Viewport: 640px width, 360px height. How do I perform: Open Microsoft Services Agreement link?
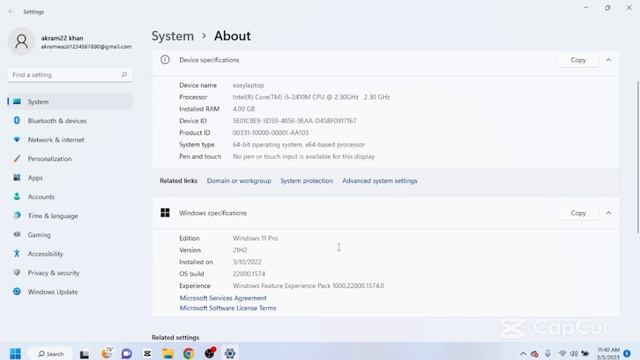(x=223, y=298)
